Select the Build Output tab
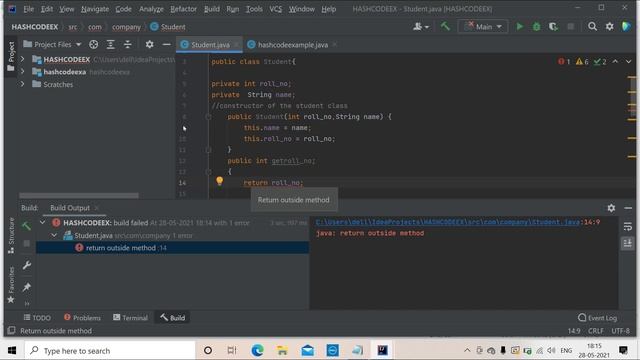Screen dimensions: 640x360 (x=70, y=208)
